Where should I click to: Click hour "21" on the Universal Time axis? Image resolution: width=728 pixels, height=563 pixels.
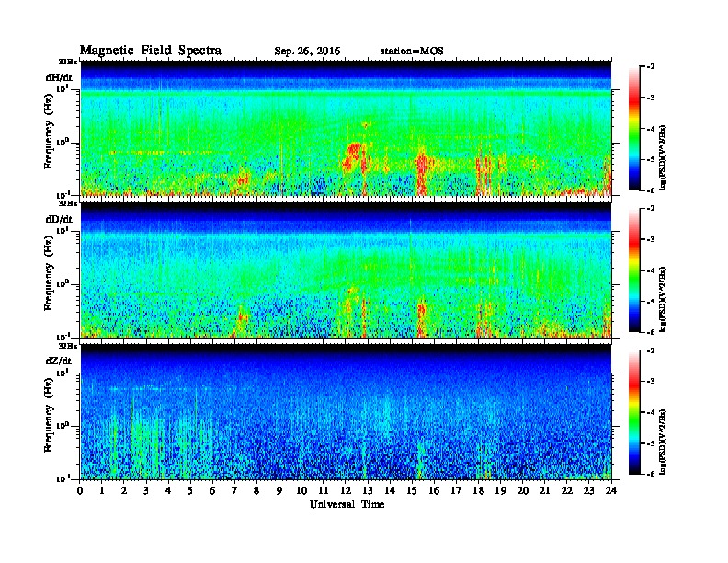point(544,491)
